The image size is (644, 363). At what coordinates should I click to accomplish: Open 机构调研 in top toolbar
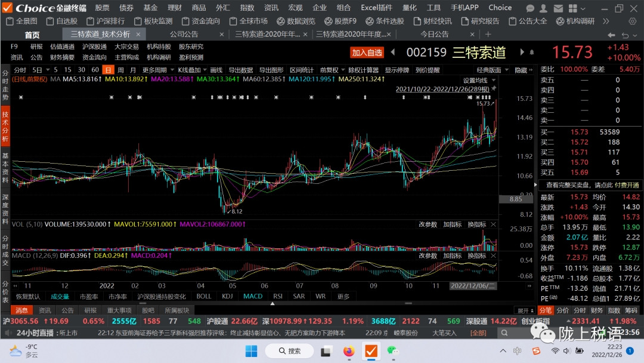click(x=575, y=21)
